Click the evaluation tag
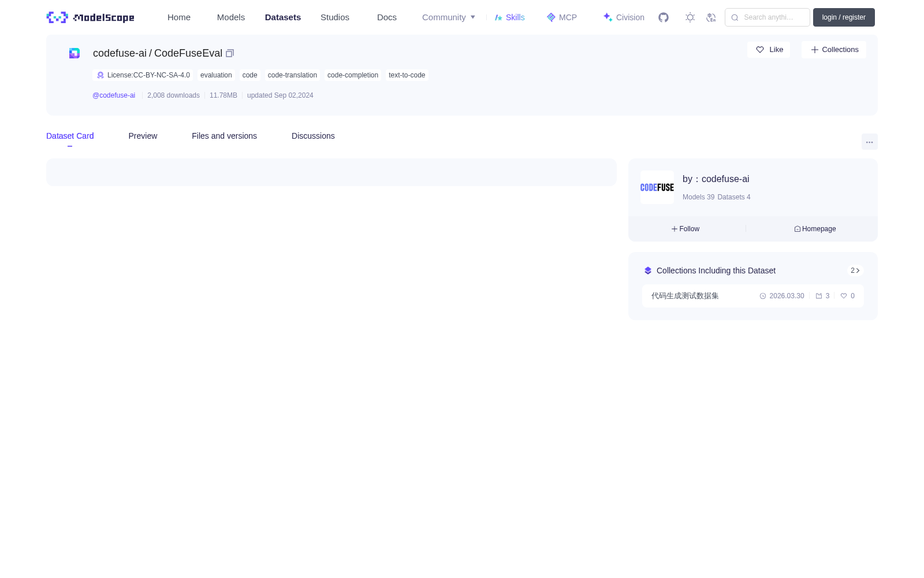This screenshot has width=924, height=578. [x=216, y=75]
